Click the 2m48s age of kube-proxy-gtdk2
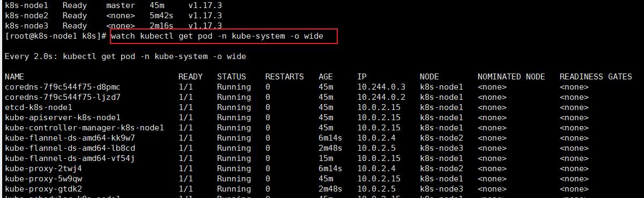The height and width of the screenshot is (198, 644). tap(330, 189)
